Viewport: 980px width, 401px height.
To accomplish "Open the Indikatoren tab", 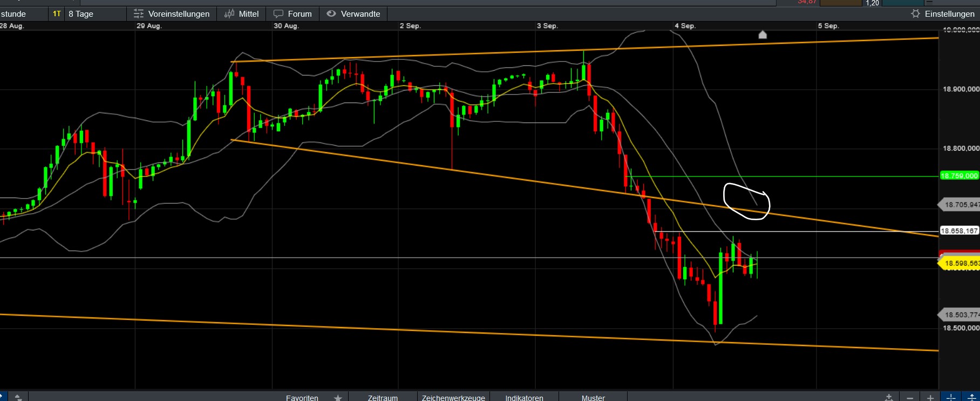I will point(524,398).
